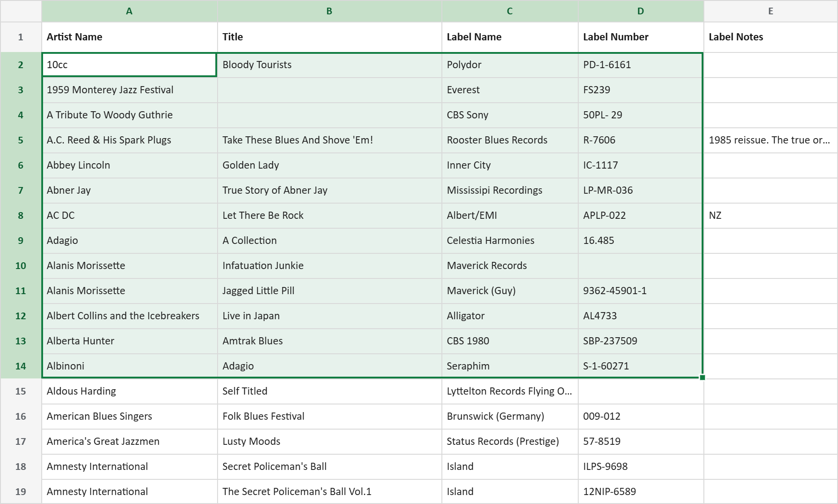
Task: Select column A header
Action: [129, 11]
